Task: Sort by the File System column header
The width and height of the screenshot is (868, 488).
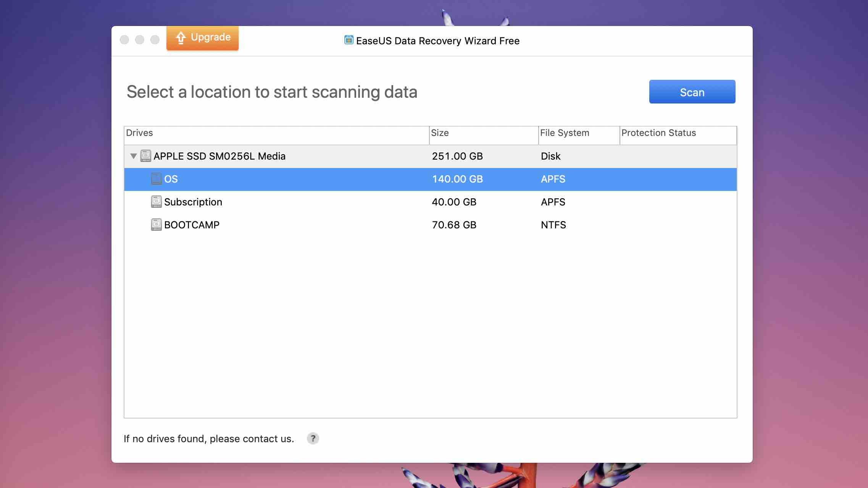Action: 579,135
